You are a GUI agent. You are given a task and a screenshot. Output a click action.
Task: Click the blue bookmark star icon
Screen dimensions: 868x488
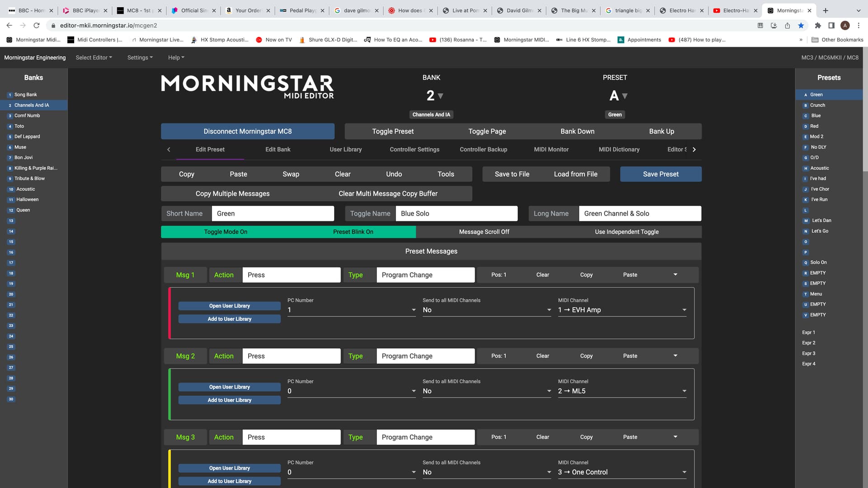pos(801,25)
